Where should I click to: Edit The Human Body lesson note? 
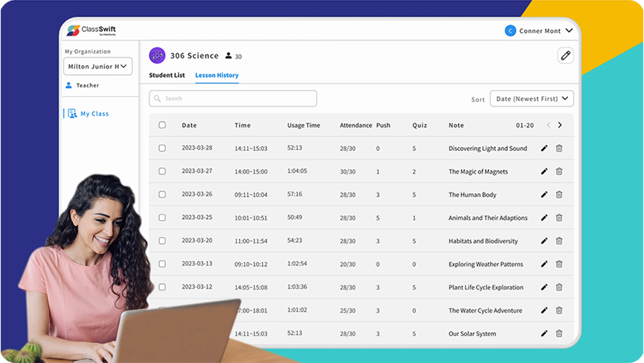[x=544, y=195]
